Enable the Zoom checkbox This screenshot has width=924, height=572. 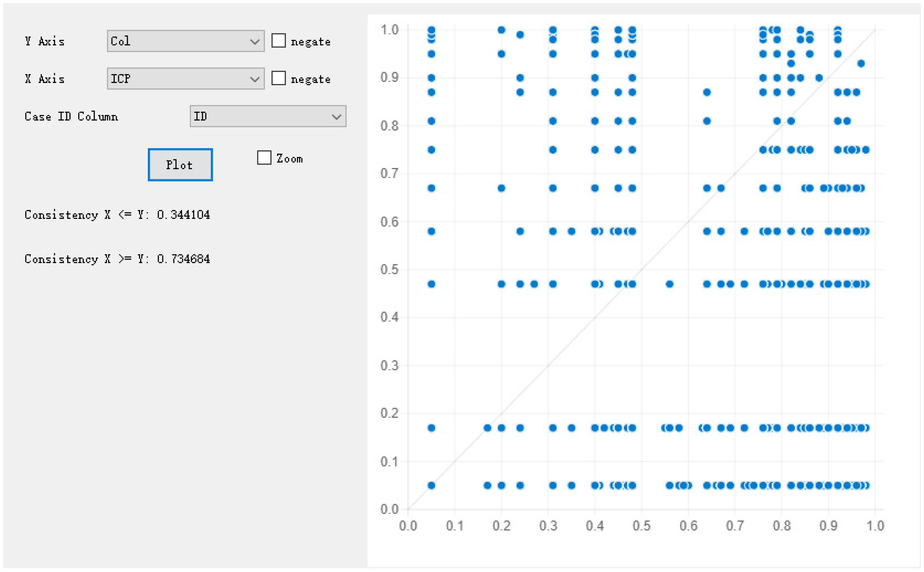[x=264, y=158]
